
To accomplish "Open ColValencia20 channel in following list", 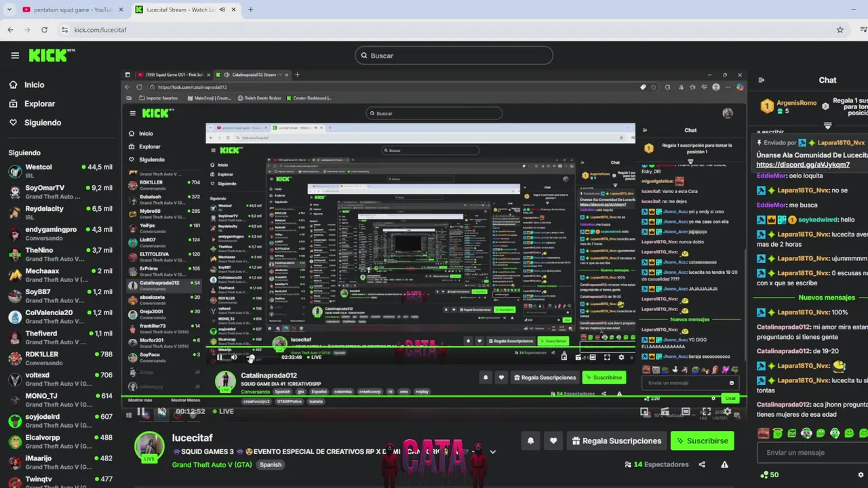I will (60, 317).
